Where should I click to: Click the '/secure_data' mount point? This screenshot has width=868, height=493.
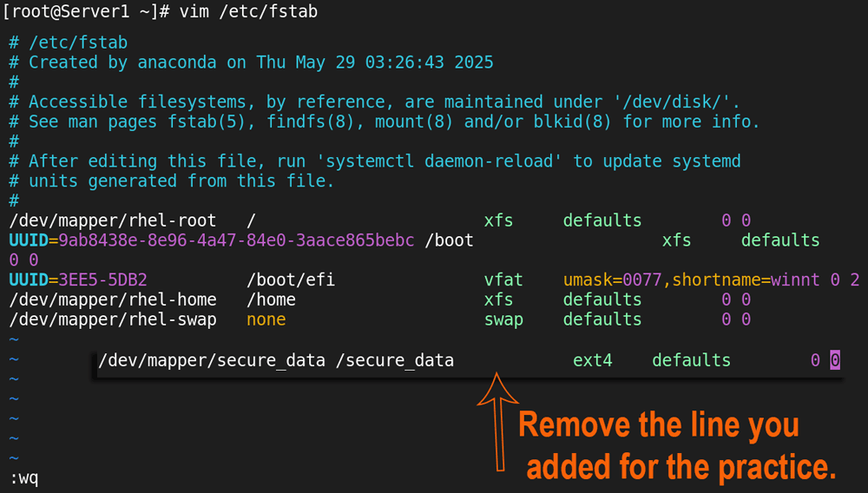pos(395,361)
